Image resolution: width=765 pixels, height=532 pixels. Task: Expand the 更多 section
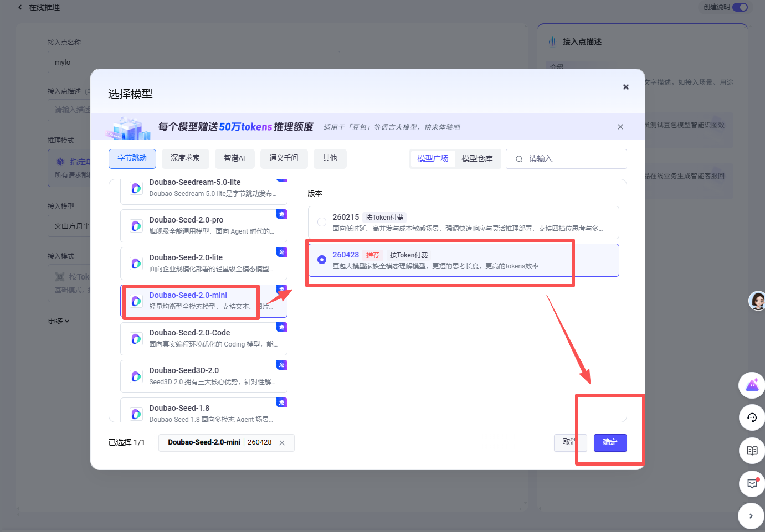coord(59,321)
